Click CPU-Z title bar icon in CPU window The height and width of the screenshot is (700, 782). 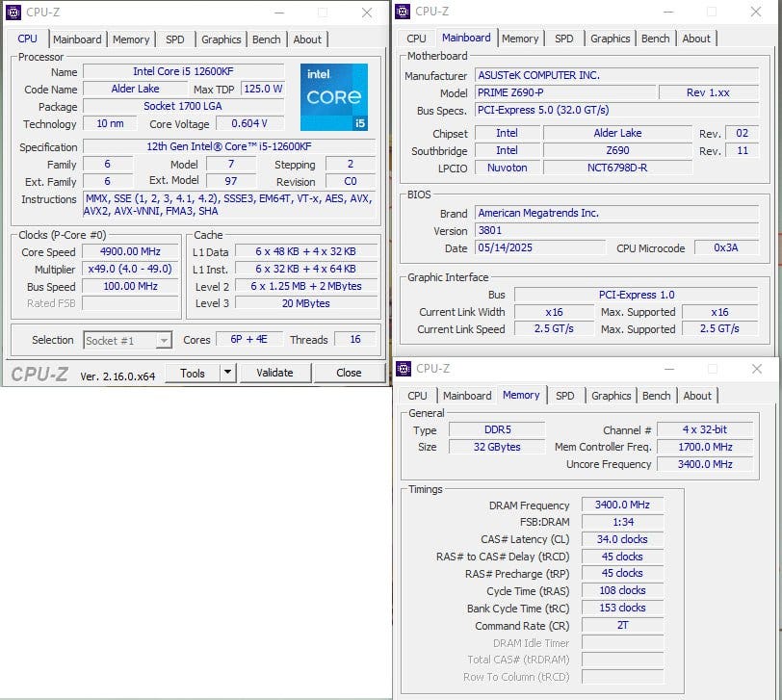[14, 13]
